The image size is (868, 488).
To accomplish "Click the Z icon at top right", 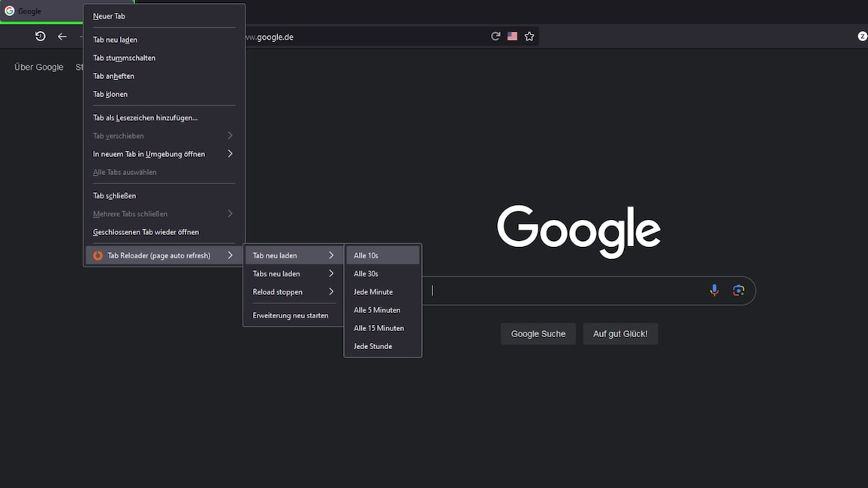I will point(862,36).
